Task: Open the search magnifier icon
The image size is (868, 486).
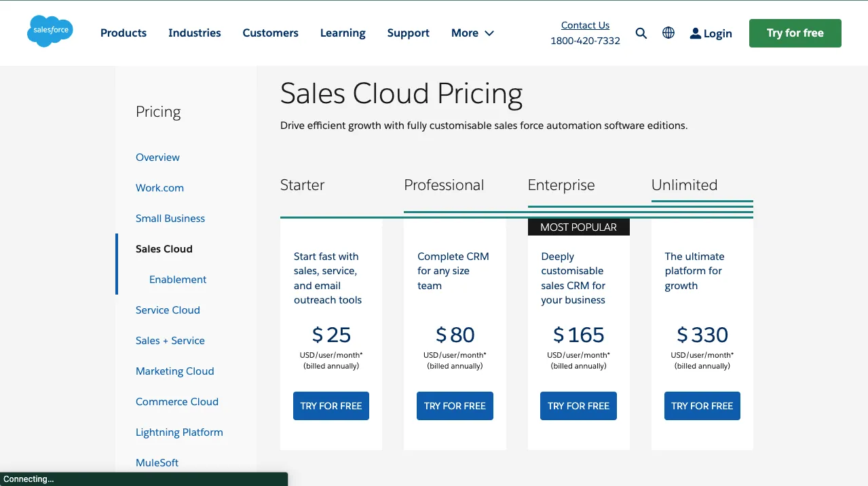Action: coord(641,33)
